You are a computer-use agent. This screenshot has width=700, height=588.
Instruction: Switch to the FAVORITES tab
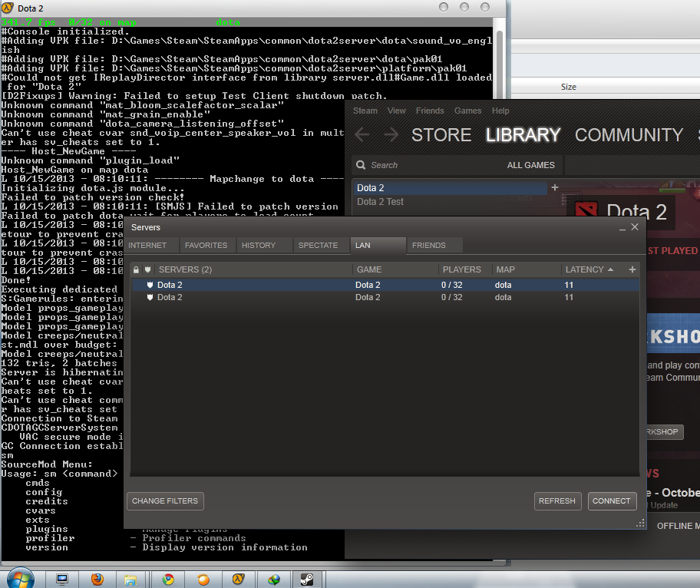click(206, 245)
